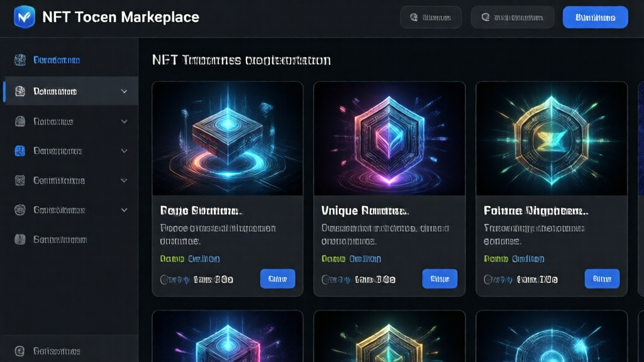Click the icon of the currently selected sidebar row
The height and width of the screenshot is (362, 644).
click(x=20, y=91)
